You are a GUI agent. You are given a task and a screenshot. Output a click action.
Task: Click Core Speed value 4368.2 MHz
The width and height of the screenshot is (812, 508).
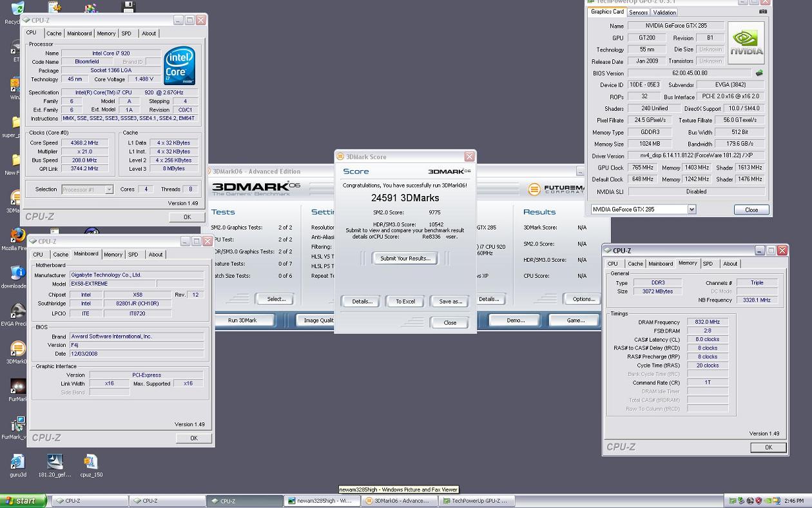coord(85,143)
